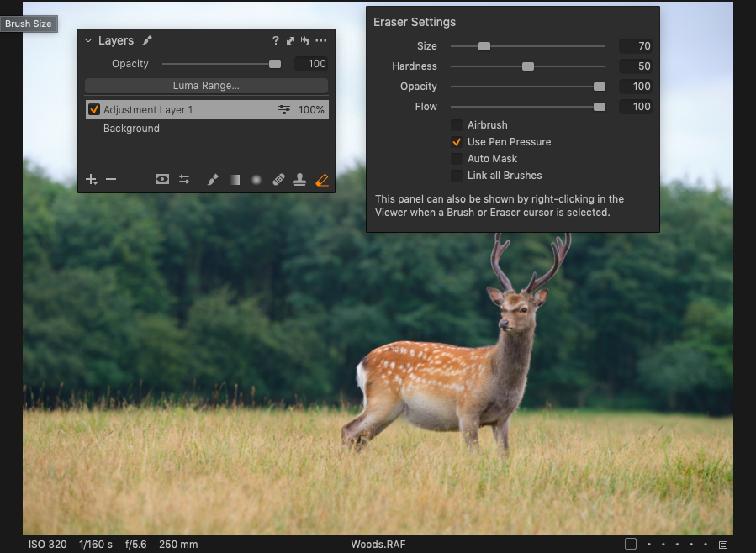The height and width of the screenshot is (553, 756).
Task: Click the brush icon beside Layers title
Action: (x=147, y=40)
